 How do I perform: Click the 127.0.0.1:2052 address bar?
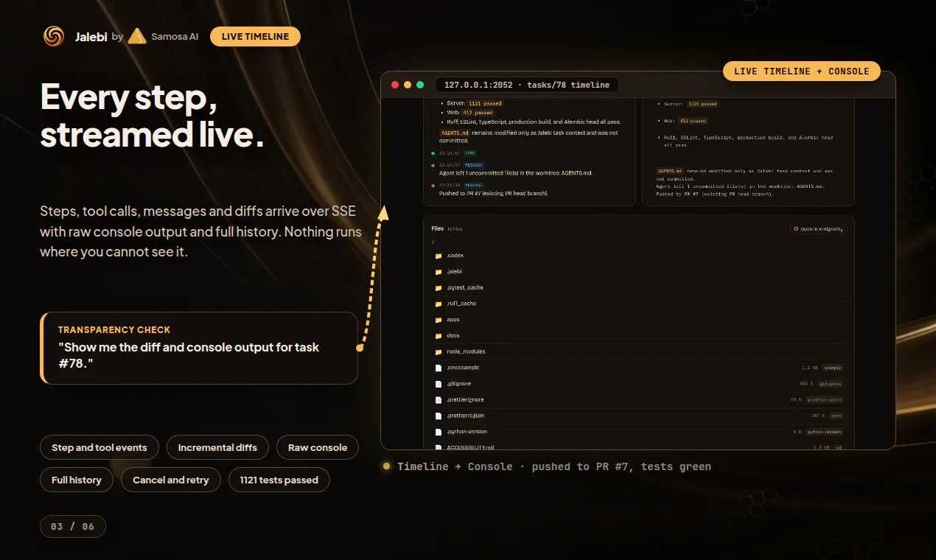coord(526,85)
